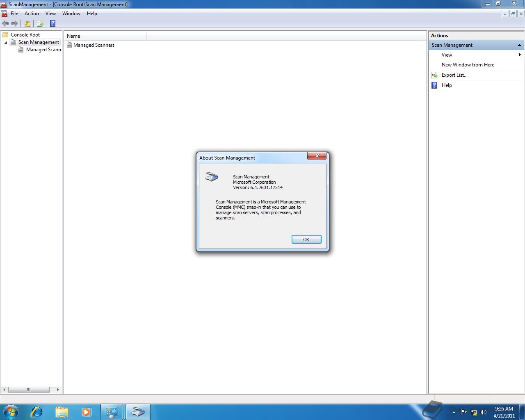Image resolution: width=525 pixels, height=420 pixels.
Task: Click View text in Actions pane
Action: click(447, 55)
